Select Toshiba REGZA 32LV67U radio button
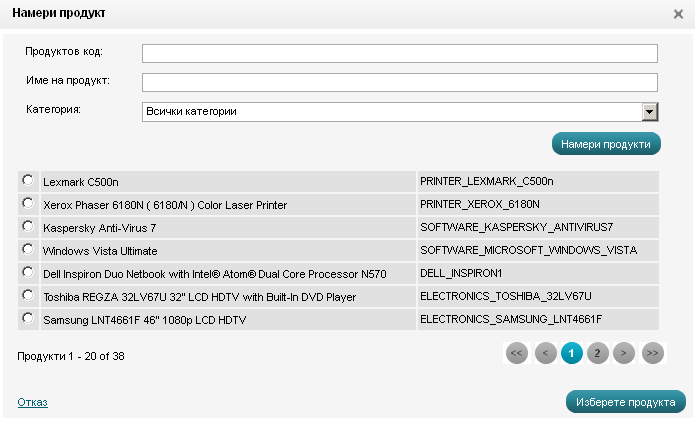Screen dimensions: 695x421 pos(27,295)
